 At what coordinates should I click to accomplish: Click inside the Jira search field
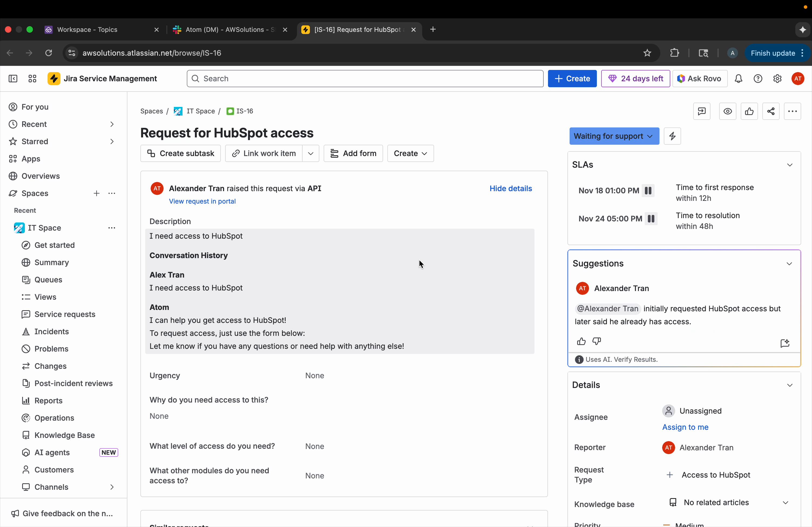click(363, 79)
